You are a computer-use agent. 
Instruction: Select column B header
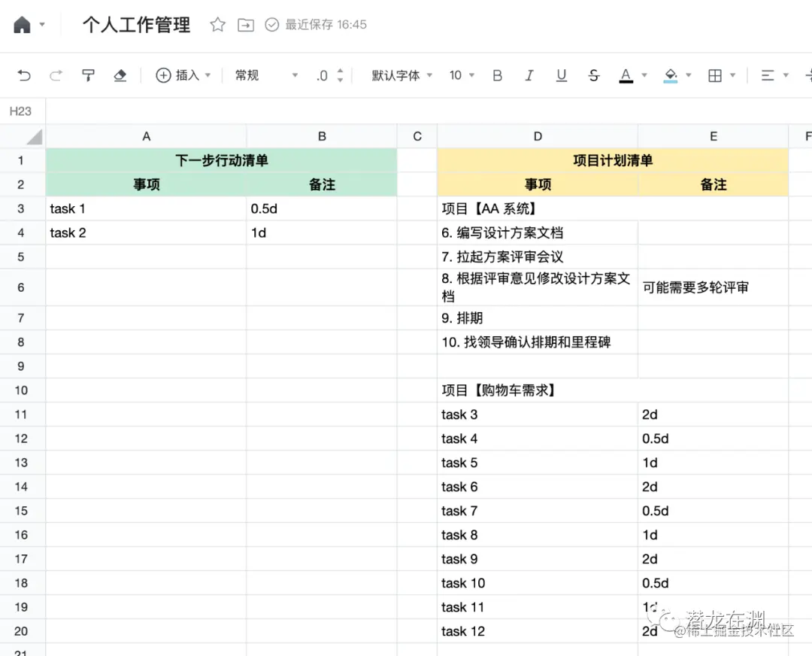(322, 136)
